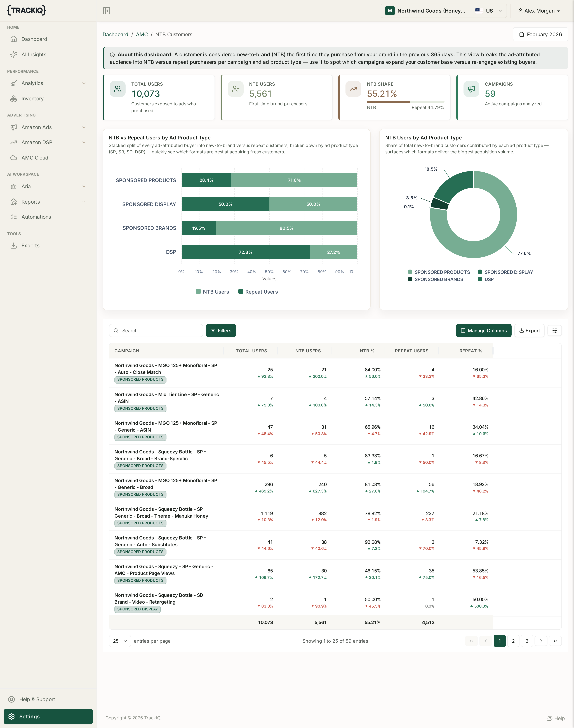574x728 pixels.
Task: Jump to last page of entries
Action: click(555, 641)
